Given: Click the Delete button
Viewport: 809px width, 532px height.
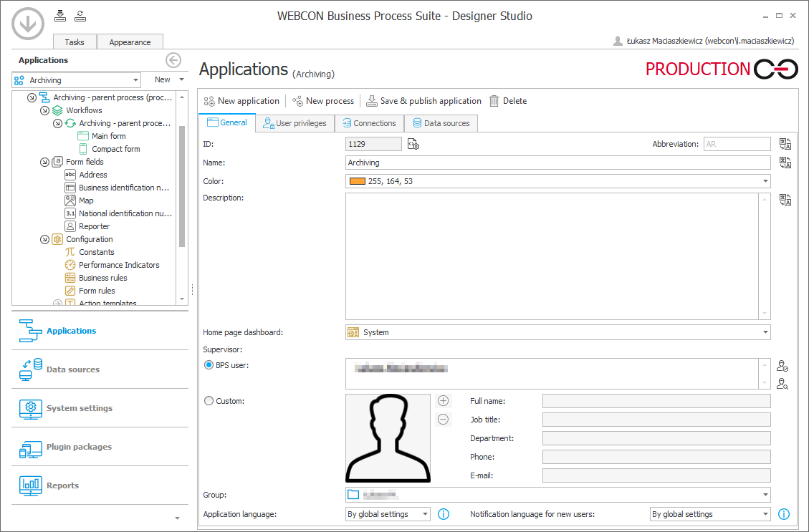Looking at the screenshot, I should pos(508,101).
